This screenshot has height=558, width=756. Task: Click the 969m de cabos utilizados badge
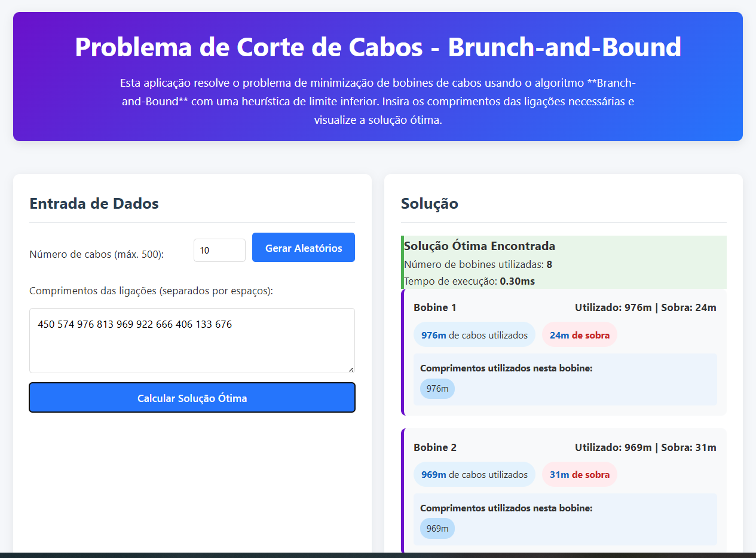click(x=474, y=474)
